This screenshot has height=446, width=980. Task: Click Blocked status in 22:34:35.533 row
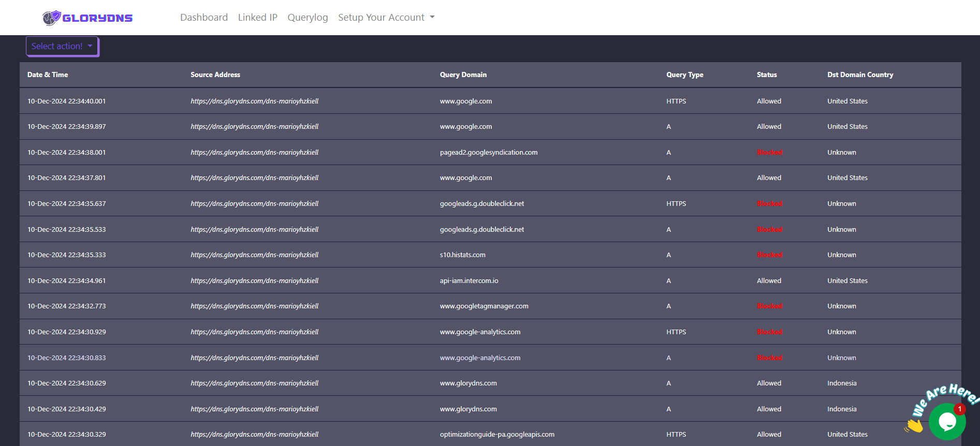(x=770, y=230)
